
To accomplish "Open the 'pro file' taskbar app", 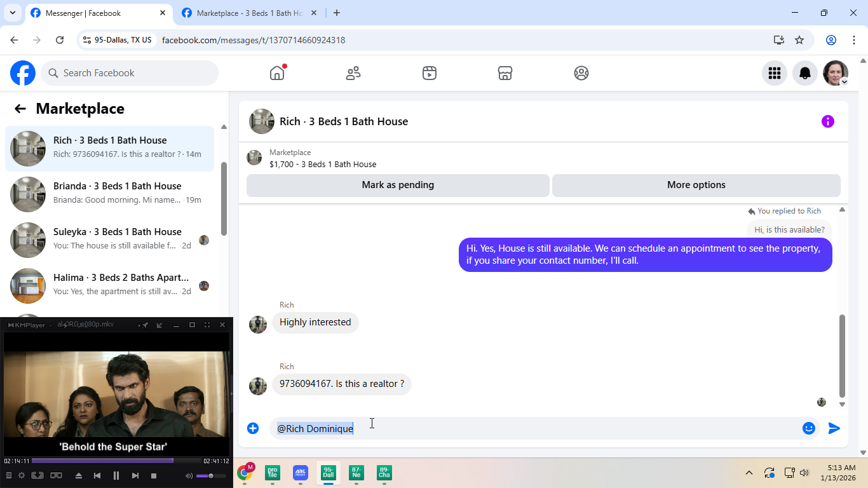I will pos(273,473).
